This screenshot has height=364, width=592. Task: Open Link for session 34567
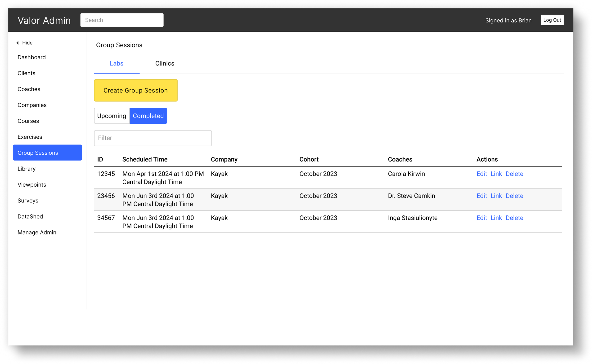click(x=496, y=218)
